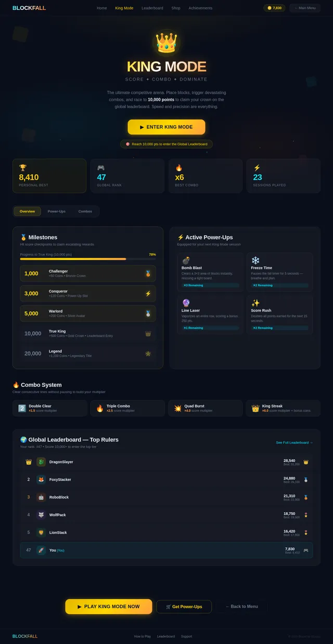Go to Achievements in the top navigation
Screen dimensions: 333x644
tap(200, 8)
